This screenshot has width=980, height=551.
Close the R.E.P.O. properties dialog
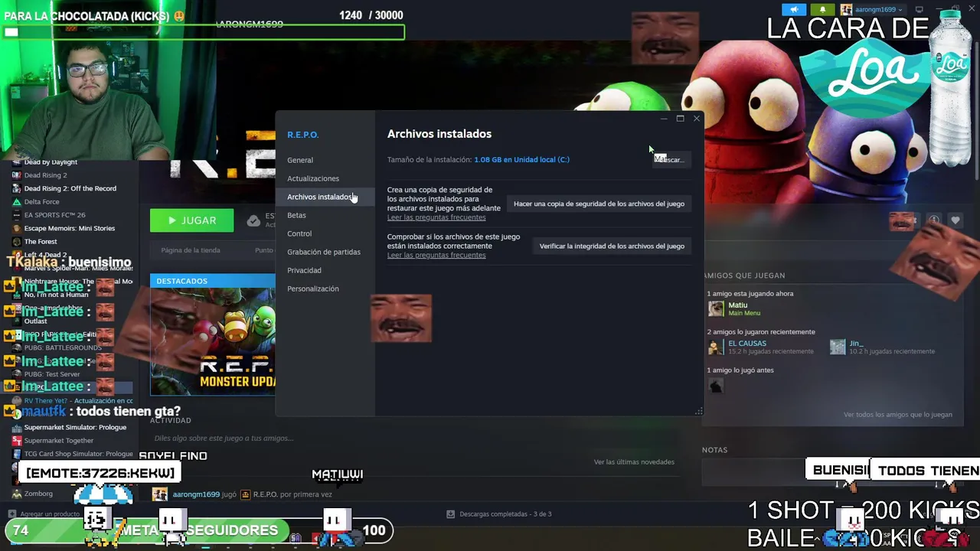point(696,119)
